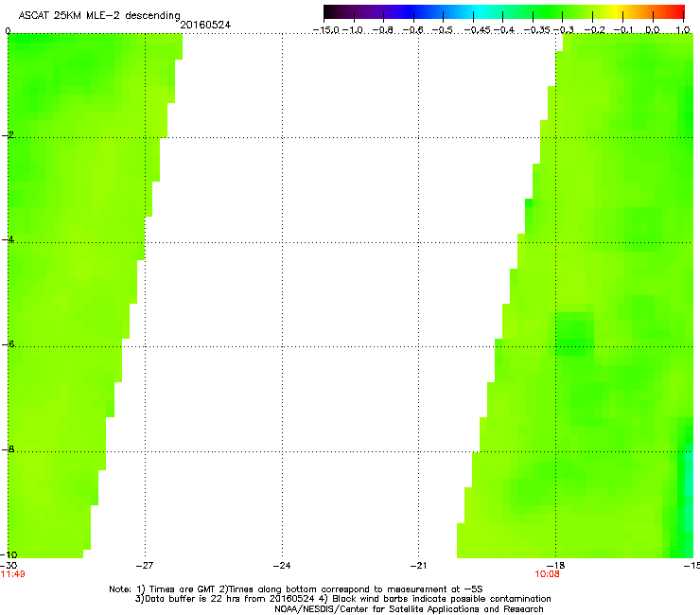Click the -27 longitude axis label
Viewport: 700px width, 615px height.
pyautogui.click(x=145, y=566)
